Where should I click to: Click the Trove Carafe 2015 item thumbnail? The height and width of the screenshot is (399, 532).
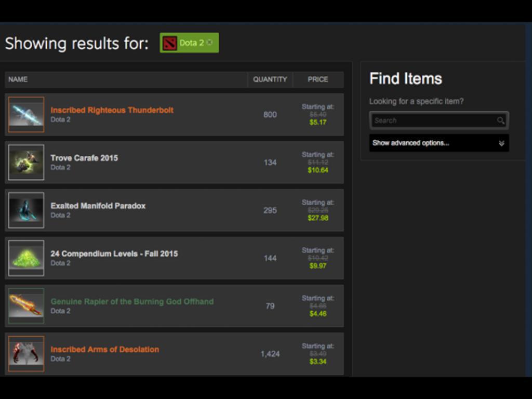pyautogui.click(x=26, y=163)
